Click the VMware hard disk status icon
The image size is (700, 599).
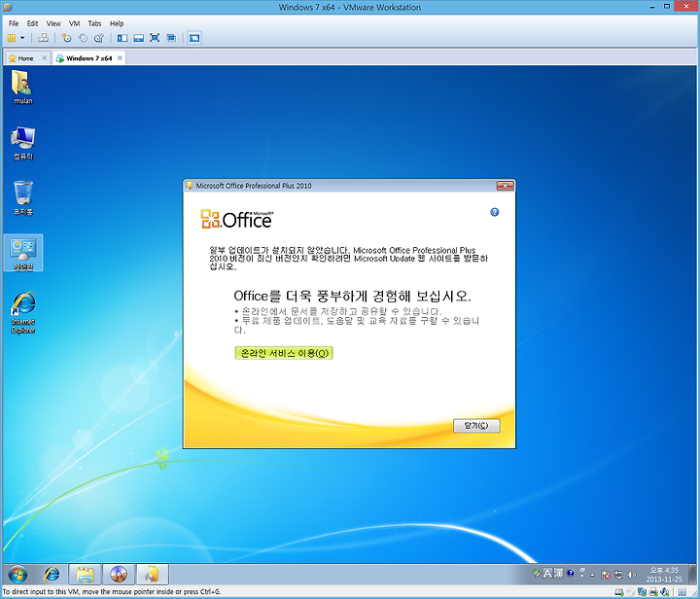pos(619,592)
